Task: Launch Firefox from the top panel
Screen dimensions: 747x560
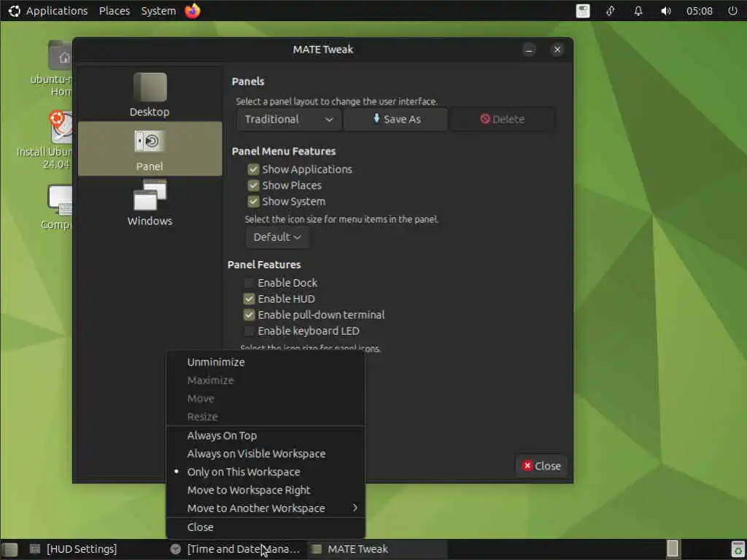Action: [x=193, y=10]
